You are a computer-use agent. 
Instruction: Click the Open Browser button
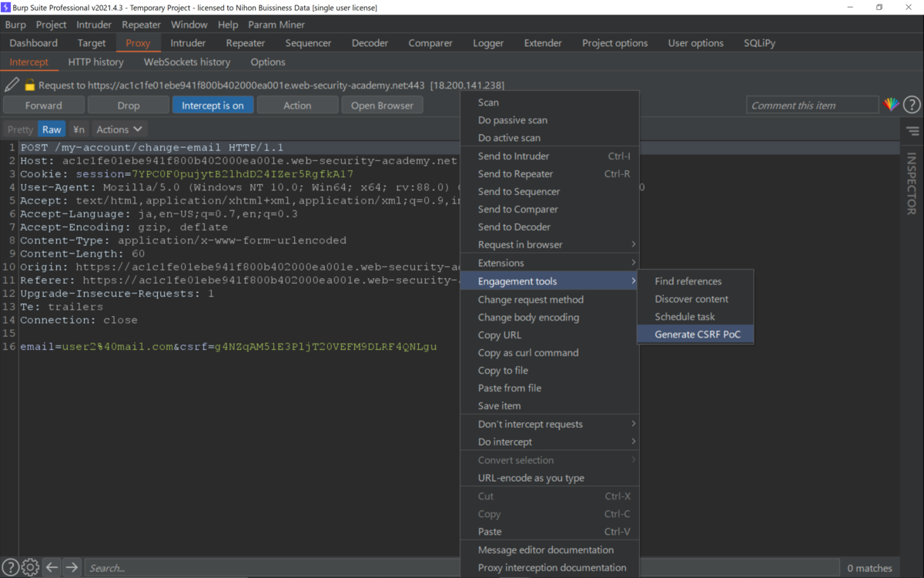[382, 105]
